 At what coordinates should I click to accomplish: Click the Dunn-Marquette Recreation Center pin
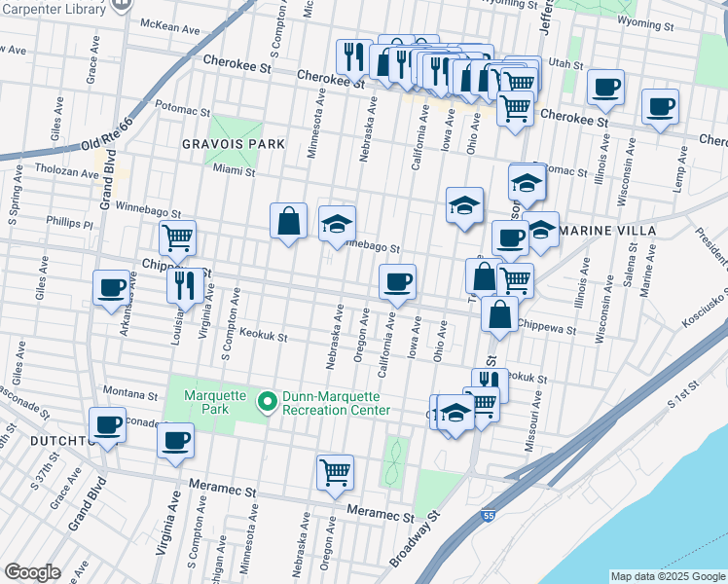click(266, 400)
